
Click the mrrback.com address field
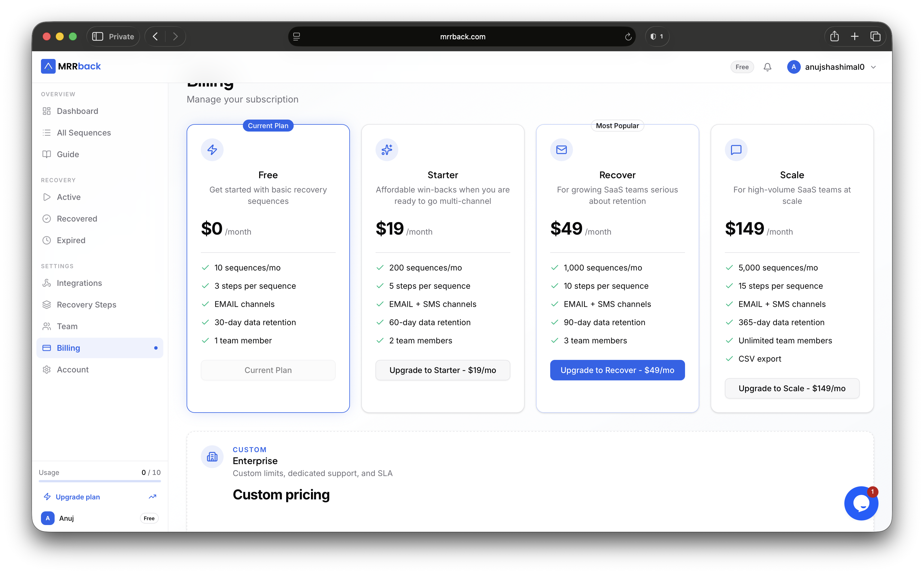[462, 36]
